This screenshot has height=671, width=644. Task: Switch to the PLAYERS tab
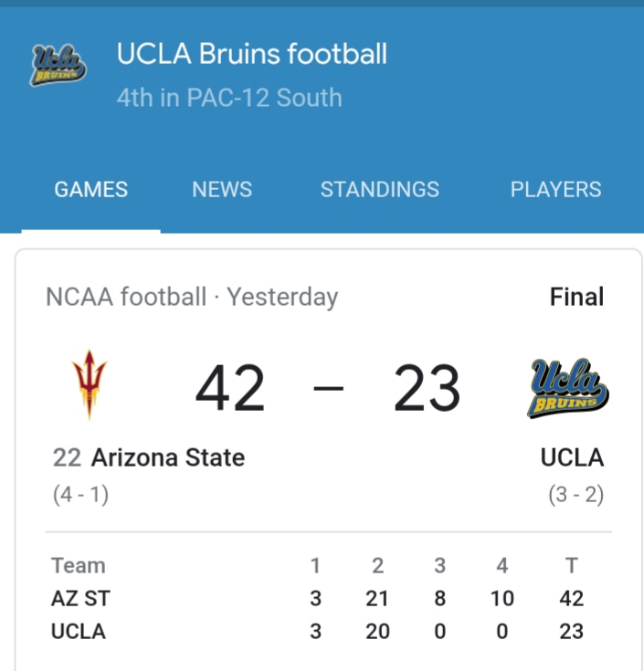point(555,190)
